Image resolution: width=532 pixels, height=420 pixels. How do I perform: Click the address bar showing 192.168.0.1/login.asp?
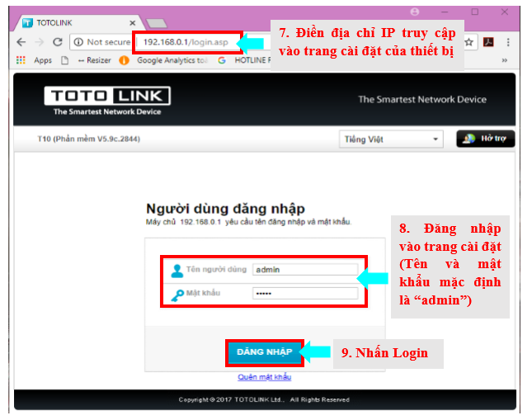point(186,42)
